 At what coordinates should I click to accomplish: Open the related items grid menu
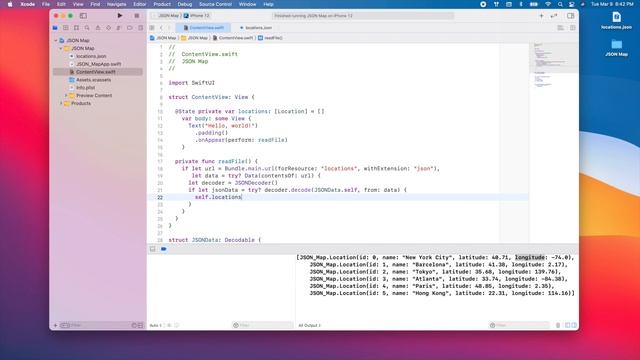click(152, 28)
